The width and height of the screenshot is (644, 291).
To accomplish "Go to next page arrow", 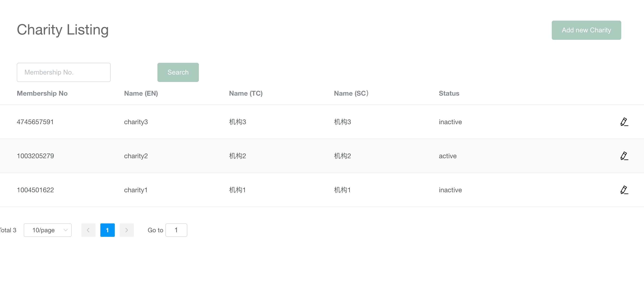I will [126, 230].
